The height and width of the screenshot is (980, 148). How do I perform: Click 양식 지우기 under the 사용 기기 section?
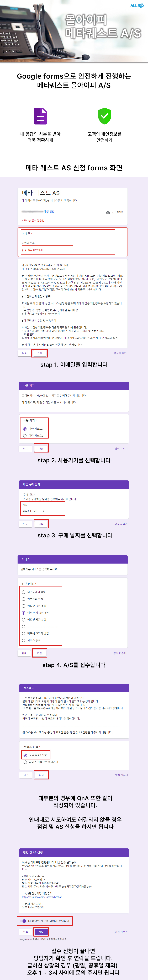121,449
